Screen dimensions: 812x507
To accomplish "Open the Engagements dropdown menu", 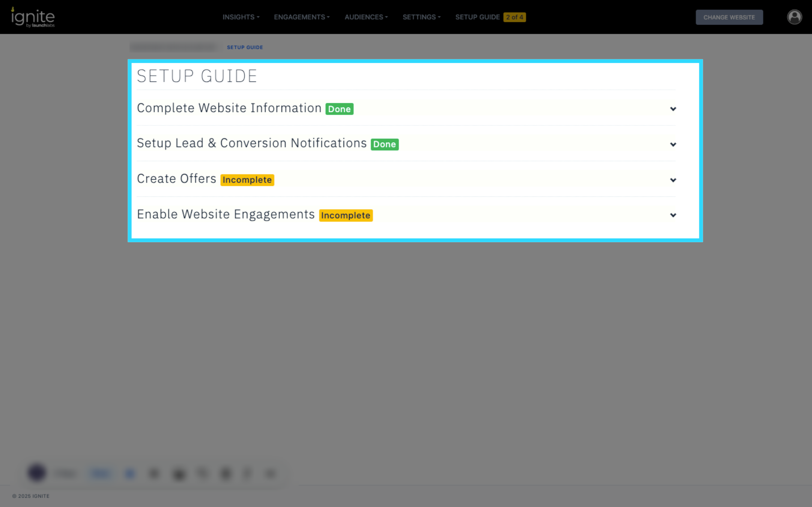I will 301,17.
